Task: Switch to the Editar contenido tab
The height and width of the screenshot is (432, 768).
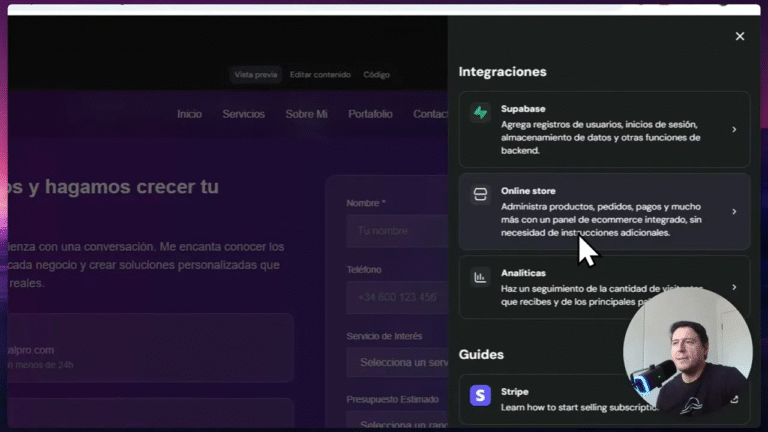Action: (320, 75)
